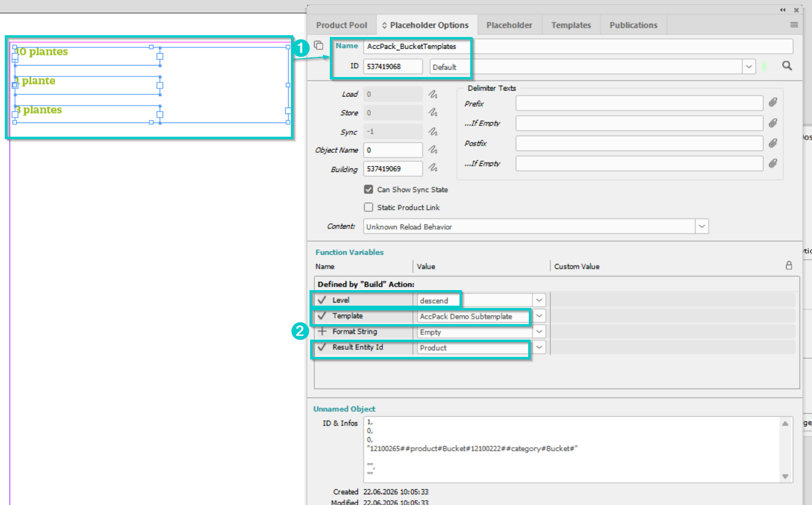Enable Static Product Link checkbox
812x505 pixels.
click(x=369, y=207)
